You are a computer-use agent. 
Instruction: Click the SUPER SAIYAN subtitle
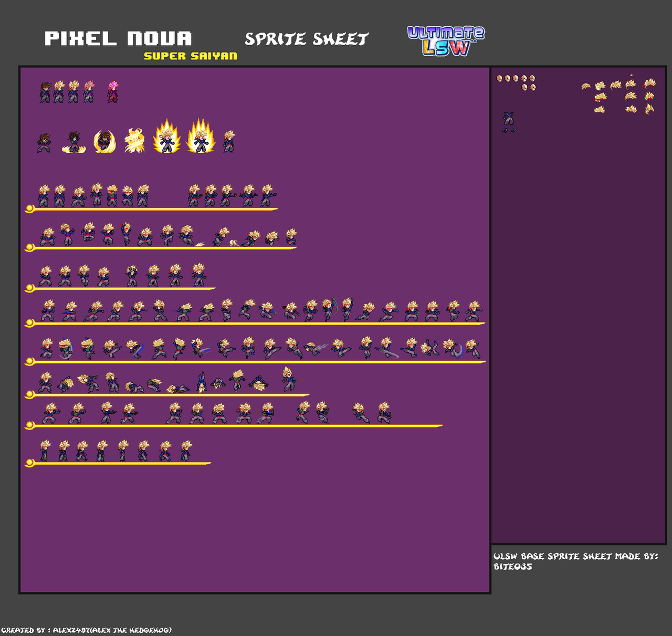(x=191, y=56)
